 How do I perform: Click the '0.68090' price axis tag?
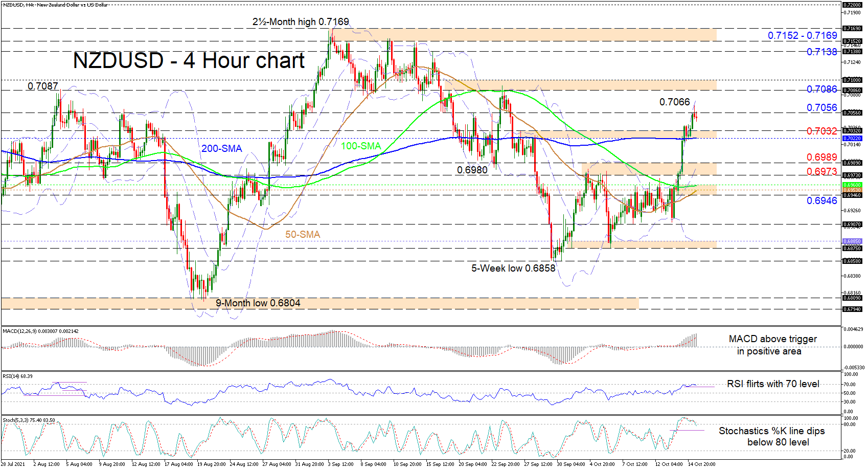pyautogui.click(x=852, y=298)
